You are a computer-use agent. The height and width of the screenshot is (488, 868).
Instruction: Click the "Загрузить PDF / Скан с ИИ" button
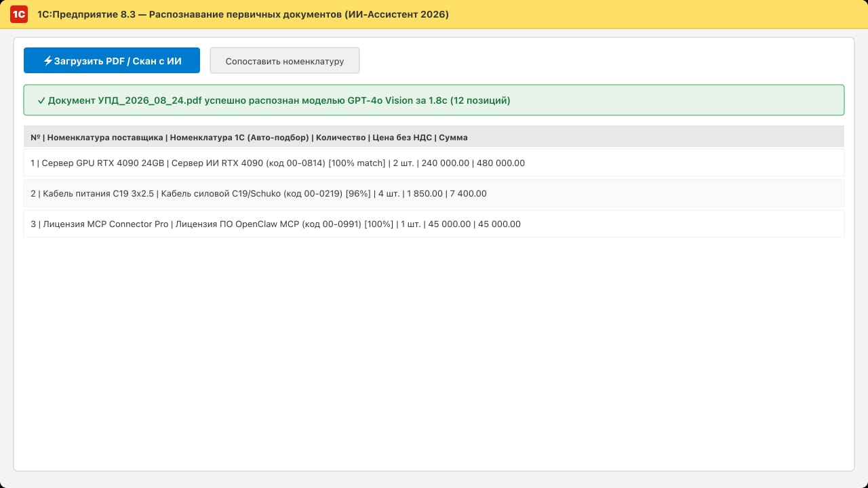tap(112, 60)
